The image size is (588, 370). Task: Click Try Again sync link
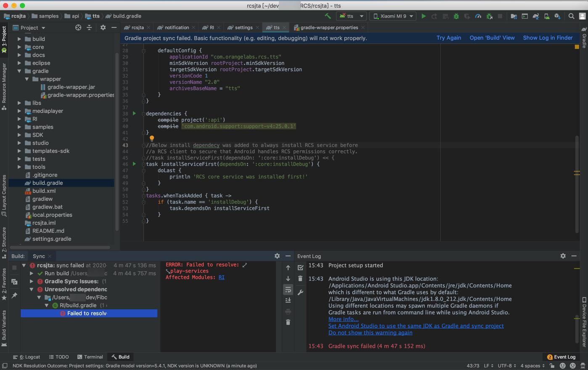[x=448, y=38]
